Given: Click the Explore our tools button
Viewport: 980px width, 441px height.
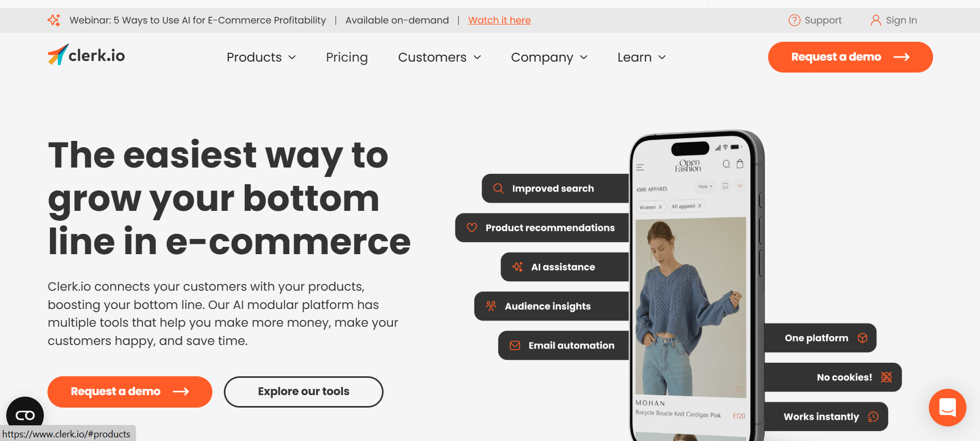Looking at the screenshot, I should click(304, 391).
